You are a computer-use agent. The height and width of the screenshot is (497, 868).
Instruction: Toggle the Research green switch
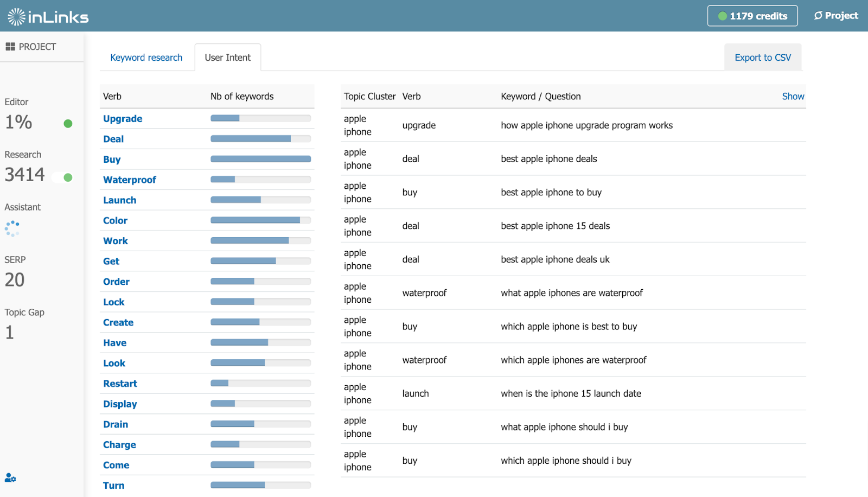tap(62, 177)
